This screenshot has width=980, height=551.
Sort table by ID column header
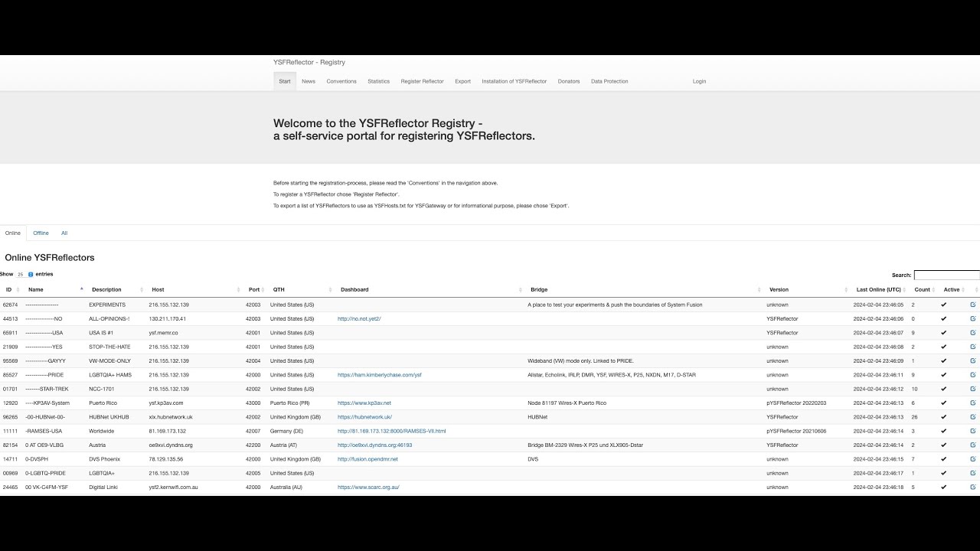pyautogui.click(x=11, y=289)
